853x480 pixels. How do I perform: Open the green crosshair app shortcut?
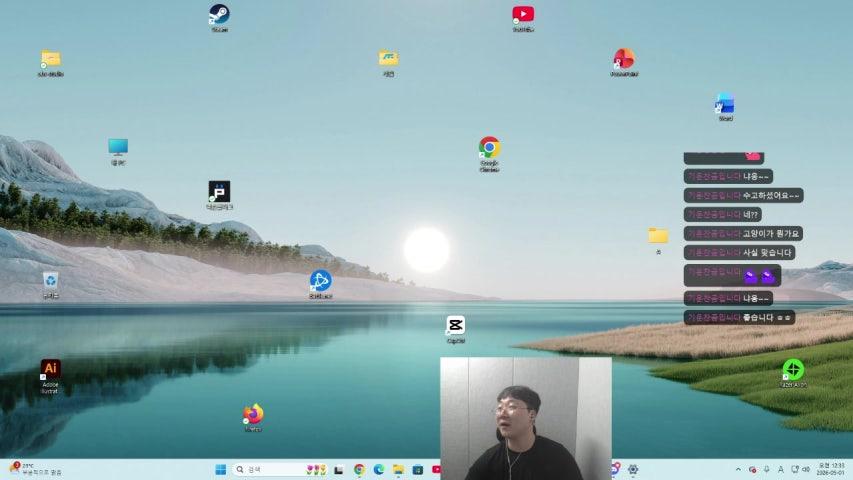click(x=793, y=370)
